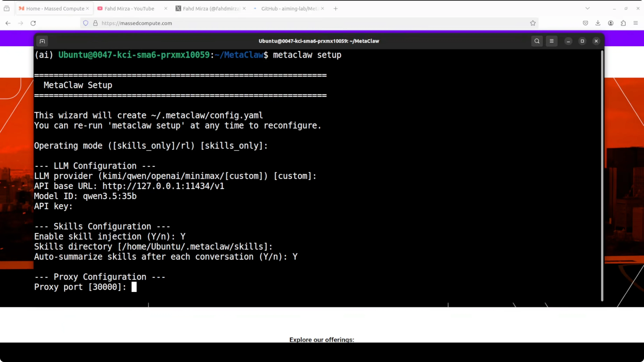Navigate back in the browser
The width and height of the screenshot is (644, 362).
8,23
